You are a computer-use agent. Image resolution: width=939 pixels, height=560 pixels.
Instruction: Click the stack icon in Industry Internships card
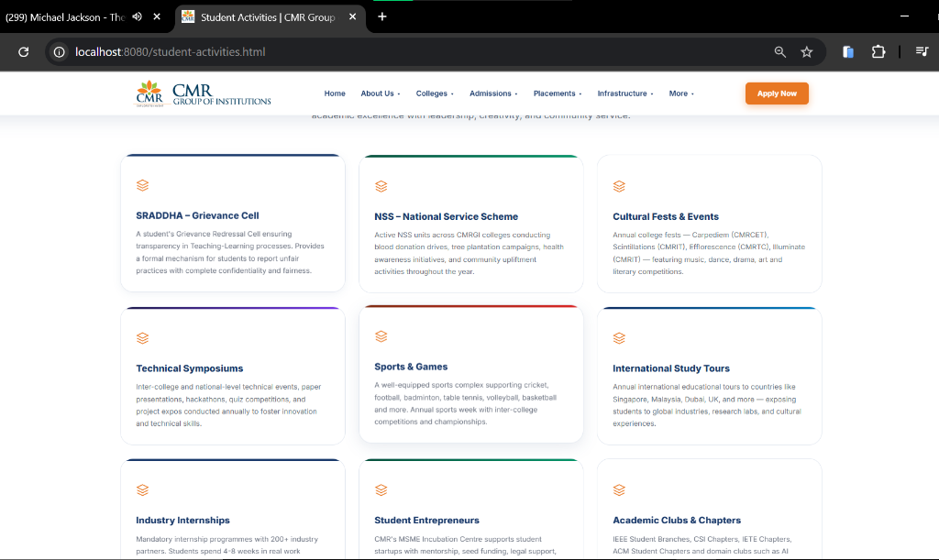click(x=142, y=489)
